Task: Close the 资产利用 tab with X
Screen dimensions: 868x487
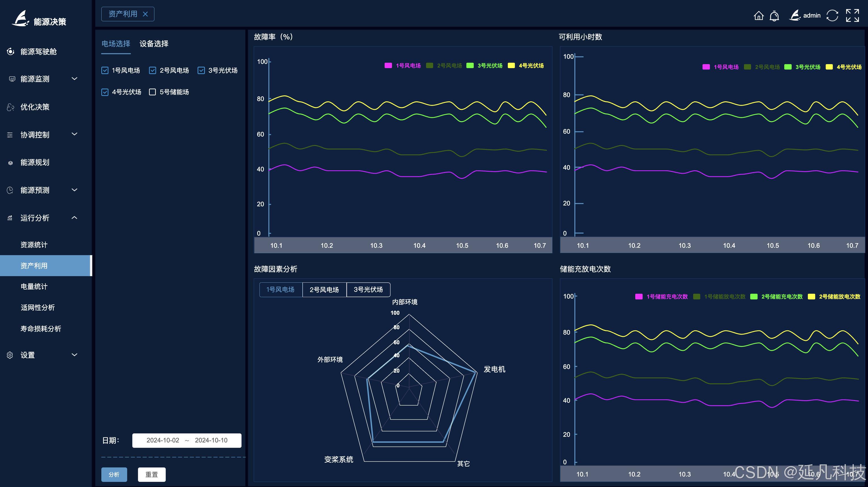Action: tap(145, 14)
